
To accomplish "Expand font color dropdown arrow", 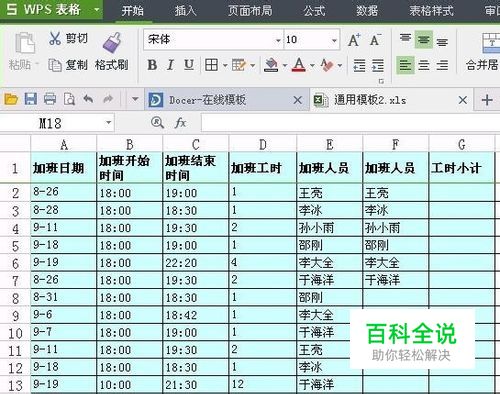I will tap(312, 65).
